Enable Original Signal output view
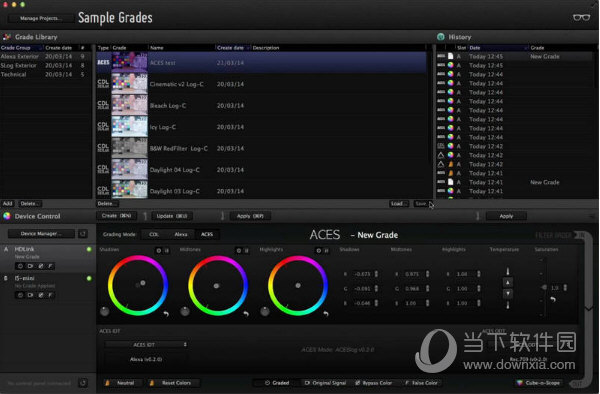Viewport: 600px width, 394px height. pos(325,383)
